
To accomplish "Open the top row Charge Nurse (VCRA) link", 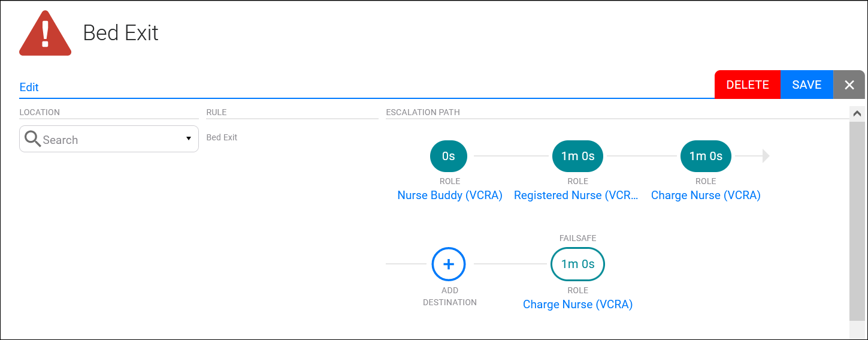I will point(706,195).
